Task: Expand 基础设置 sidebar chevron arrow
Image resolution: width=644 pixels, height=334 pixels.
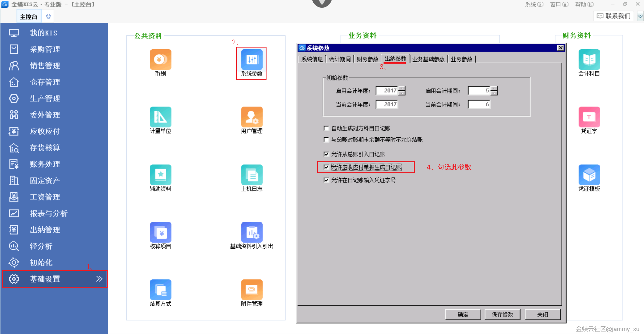Action: pos(99,279)
